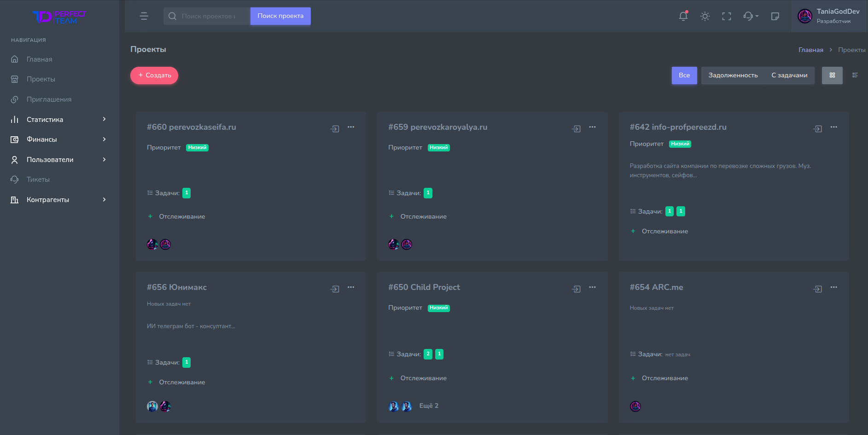Click first member avatar on #656 Юнимакс

(x=152, y=406)
